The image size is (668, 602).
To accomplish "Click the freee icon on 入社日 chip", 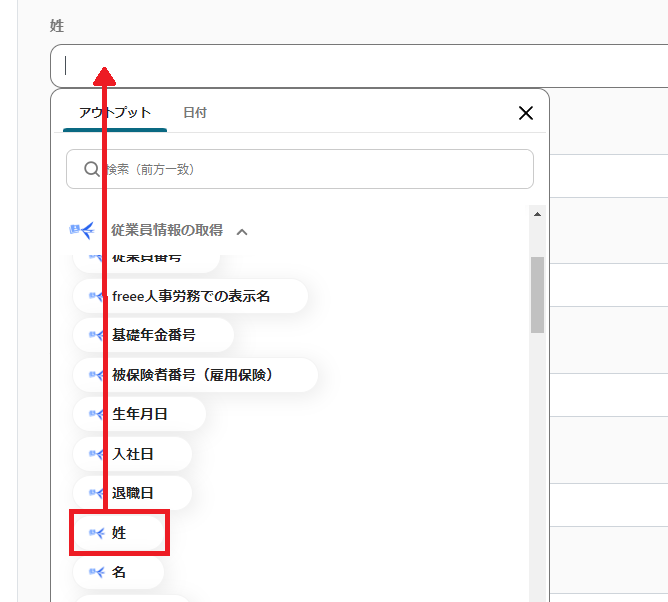I will coord(96,454).
